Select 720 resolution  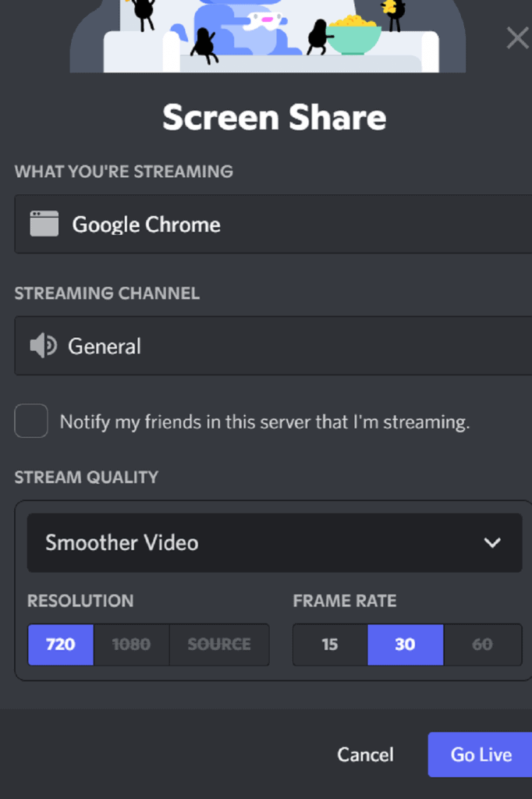click(61, 645)
